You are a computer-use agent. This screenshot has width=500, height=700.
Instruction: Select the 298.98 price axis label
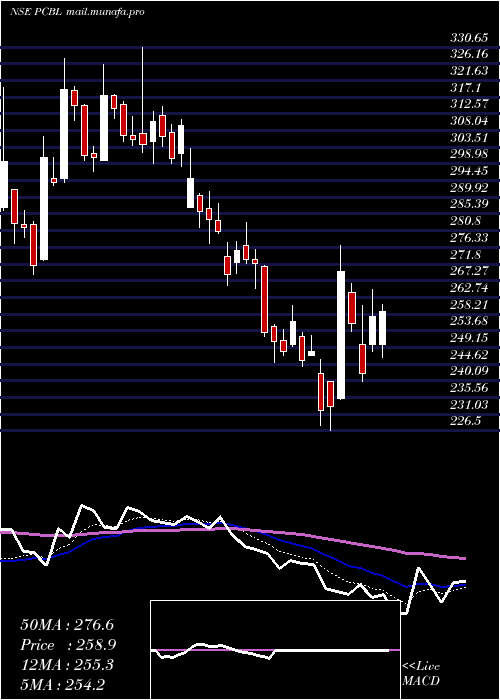pos(468,154)
